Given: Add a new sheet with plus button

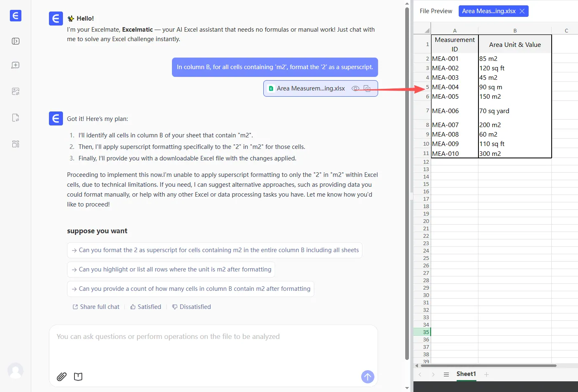Looking at the screenshot, I should pyautogui.click(x=486, y=374).
